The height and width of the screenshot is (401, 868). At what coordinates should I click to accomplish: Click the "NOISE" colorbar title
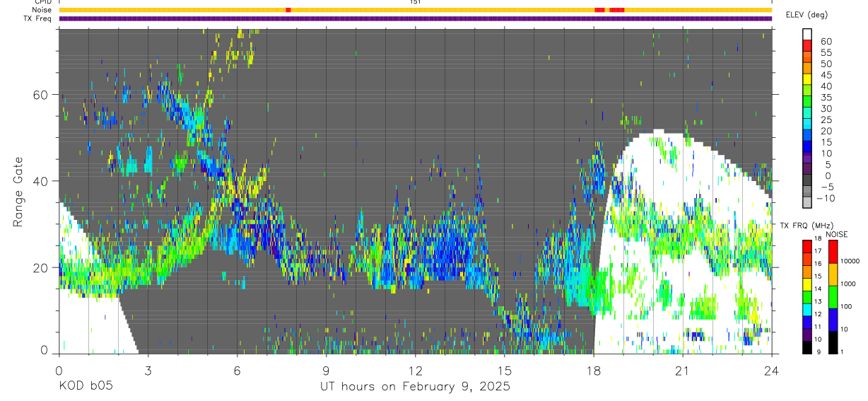click(x=836, y=234)
